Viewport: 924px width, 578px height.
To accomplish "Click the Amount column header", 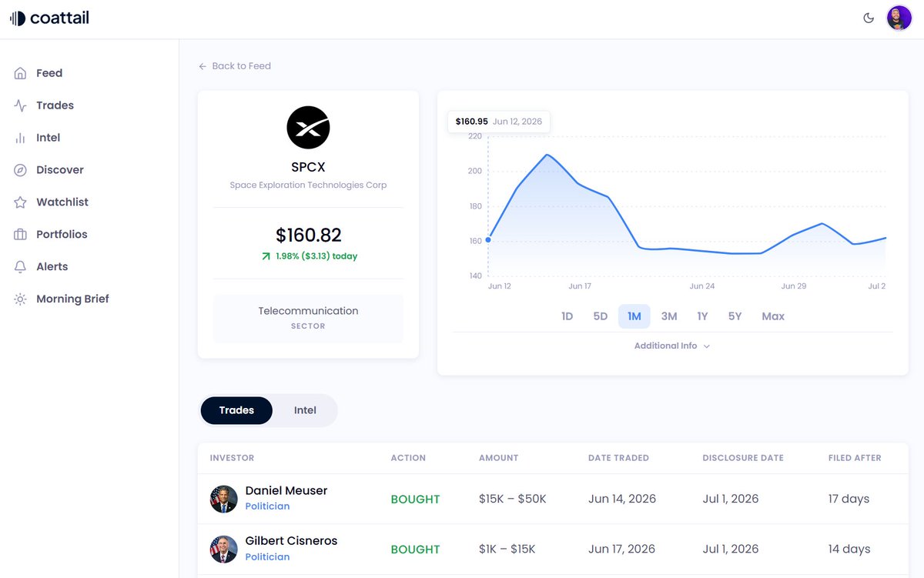I will pos(498,458).
